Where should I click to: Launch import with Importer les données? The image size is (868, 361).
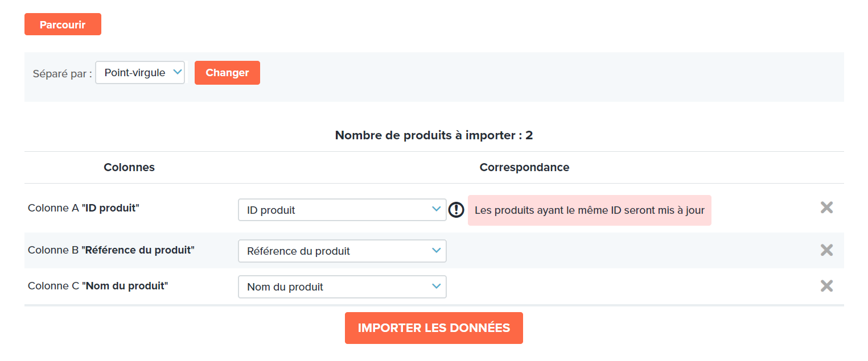(x=434, y=328)
